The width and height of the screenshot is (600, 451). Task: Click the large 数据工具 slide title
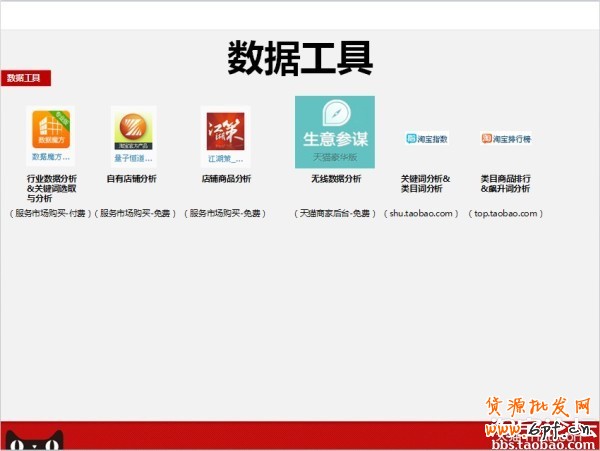click(x=300, y=58)
